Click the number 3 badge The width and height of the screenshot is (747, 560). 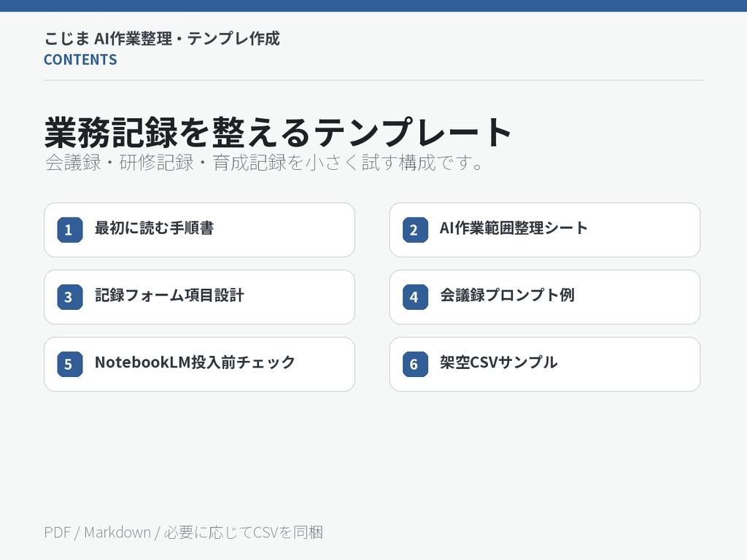tap(69, 297)
